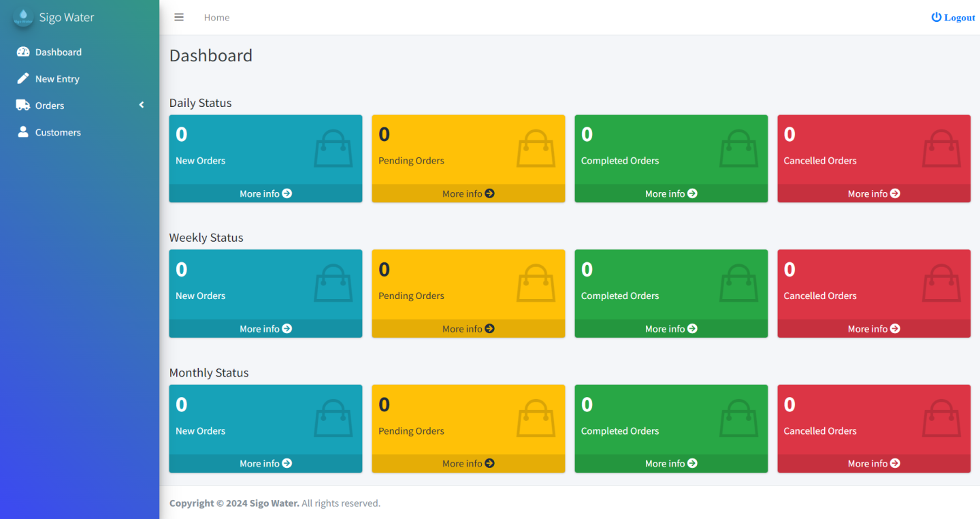
Task: Click More info on Daily Cancelled Orders
Action: tap(873, 193)
